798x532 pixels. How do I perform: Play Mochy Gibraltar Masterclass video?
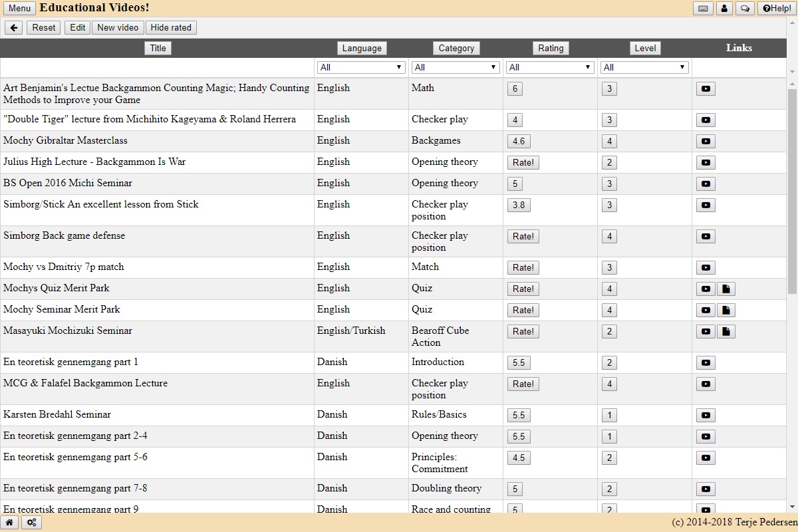point(706,142)
